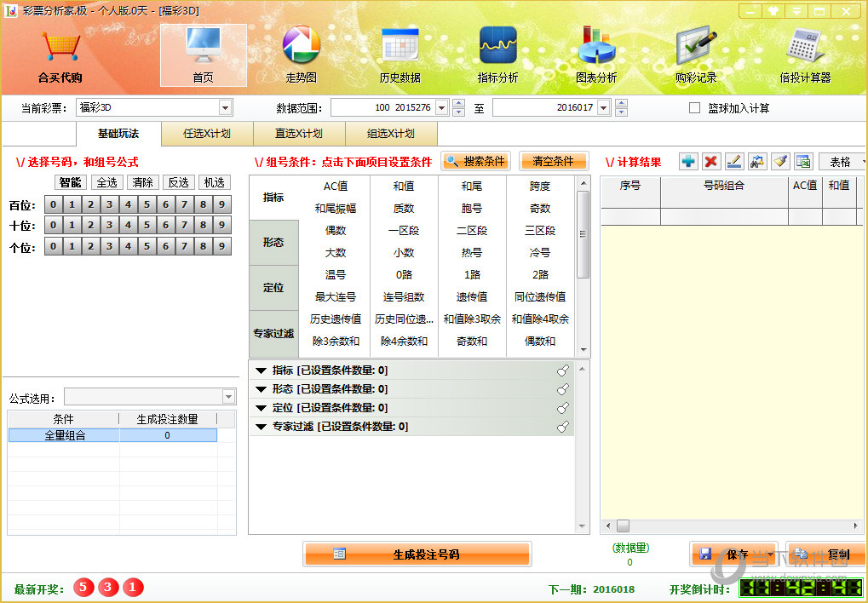Open the 历史数据 calendar view
Viewport: 868px width, 603px height.
point(400,55)
